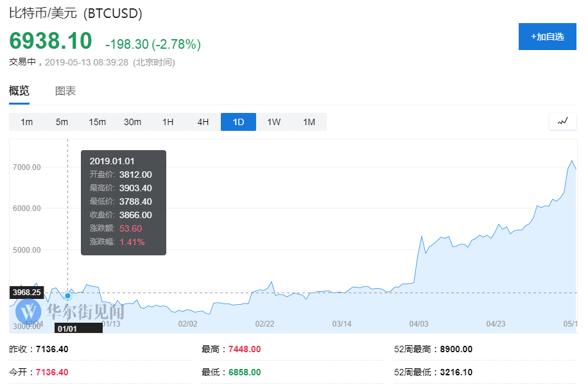Click the 比特币/美元 (BTCUSD) title
This screenshot has width=588, height=392.
[x=76, y=13]
